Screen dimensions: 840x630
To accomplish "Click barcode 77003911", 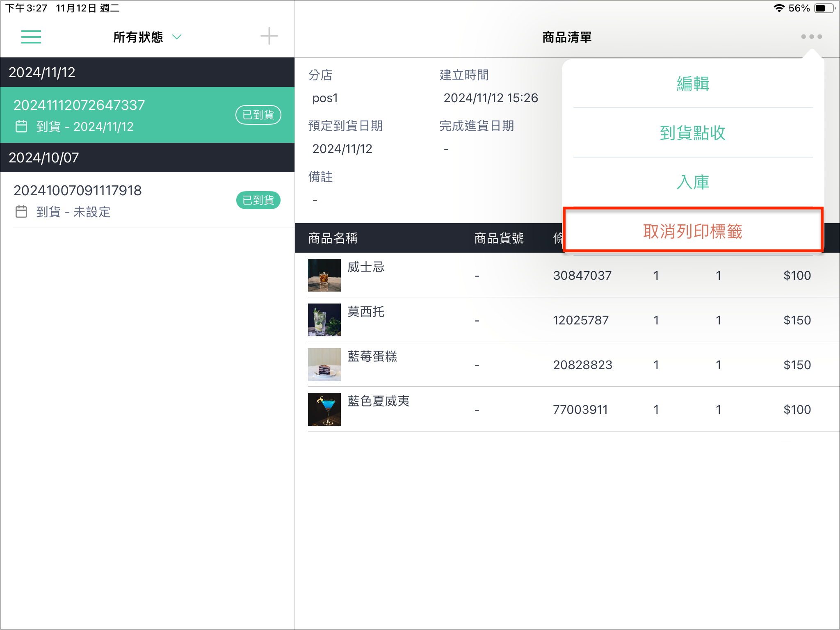I will (x=580, y=410).
